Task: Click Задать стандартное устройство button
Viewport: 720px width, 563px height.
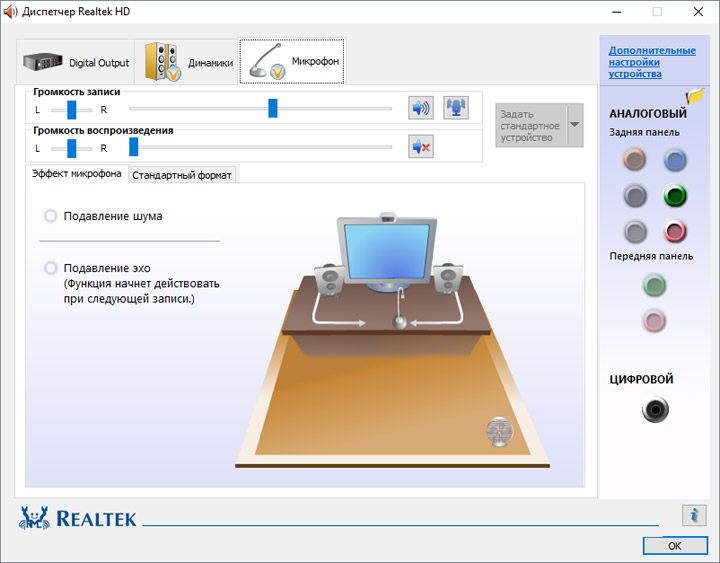Action: click(531, 125)
